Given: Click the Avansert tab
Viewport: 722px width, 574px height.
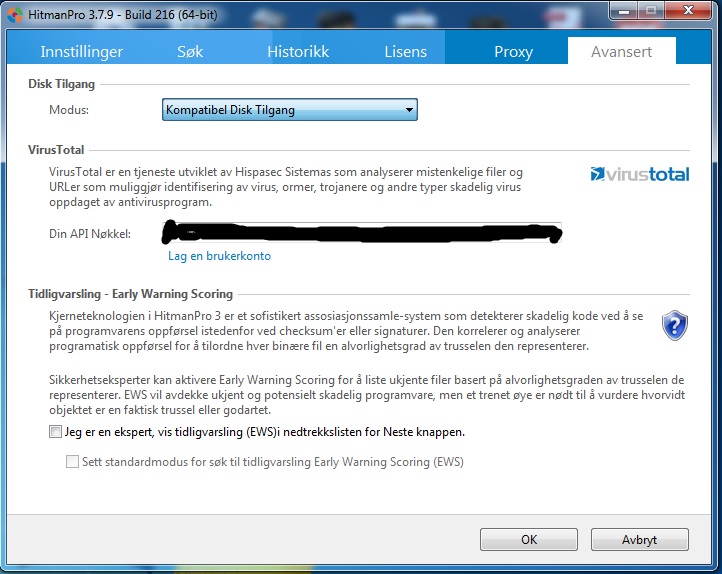Looking at the screenshot, I should (x=622, y=51).
